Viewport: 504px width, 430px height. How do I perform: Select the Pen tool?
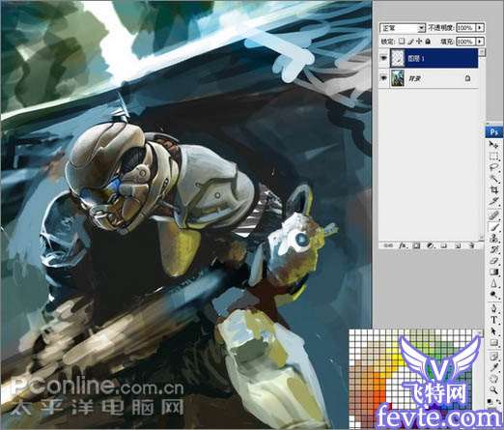(x=493, y=308)
